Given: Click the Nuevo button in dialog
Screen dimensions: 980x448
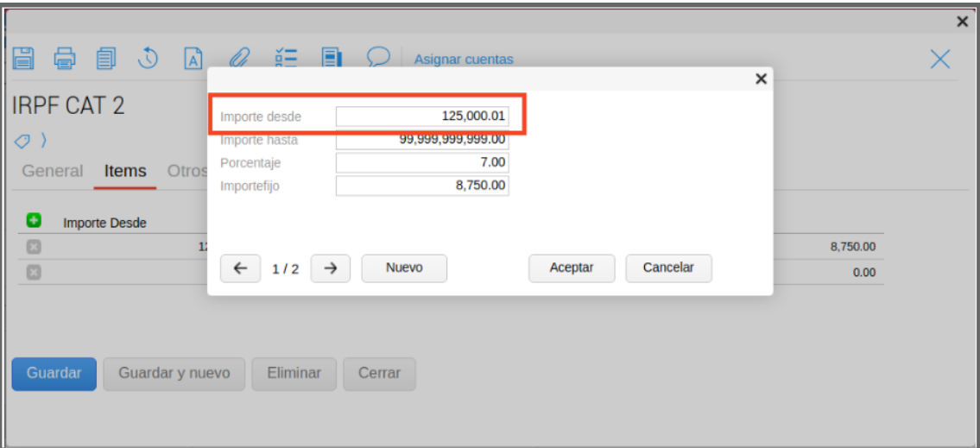Looking at the screenshot, I should pos(404,268).
